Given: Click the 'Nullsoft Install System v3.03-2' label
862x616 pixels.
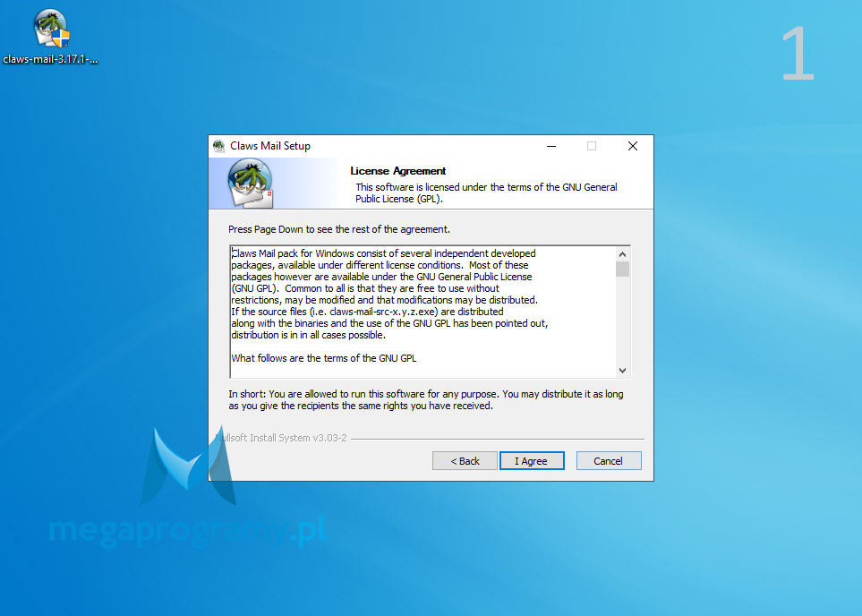Looking at the screenshot, I should click(281, 438).
